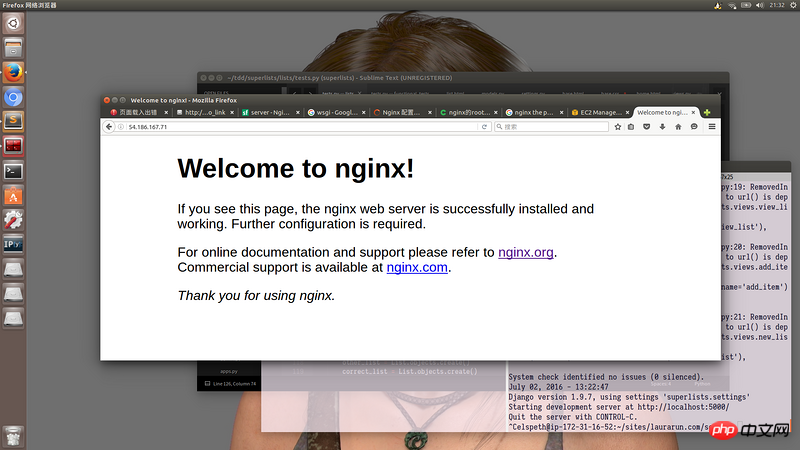Click 'July 02, 2016 - 13:22:47' in terminal
Screen dimensions: 800x450
click(x=558, y=387)
